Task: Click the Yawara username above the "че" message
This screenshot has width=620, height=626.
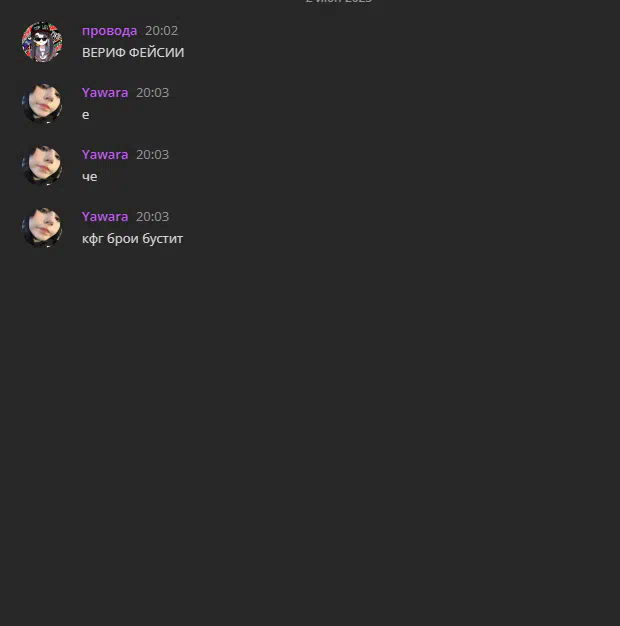Action: click(x=105, y=155)
